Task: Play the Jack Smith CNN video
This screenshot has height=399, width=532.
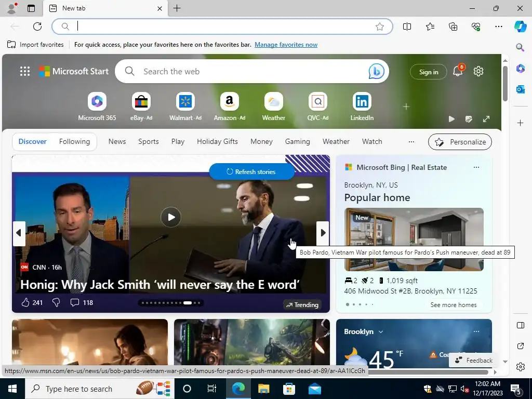Action: click(170, 217)
